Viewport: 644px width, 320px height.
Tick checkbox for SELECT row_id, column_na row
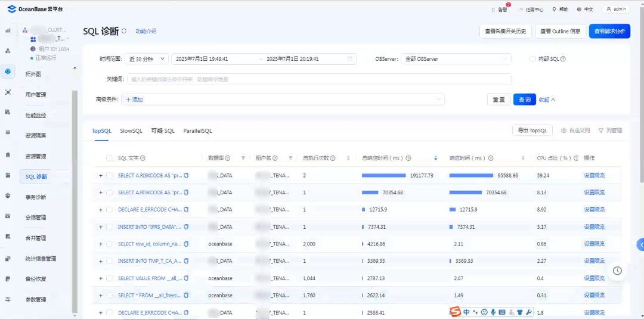click(109, 244)
